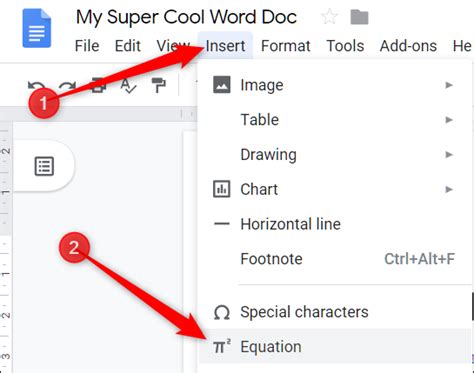
Task: Open the Edit menu
Action: pyautogui.click(x=128, y=46)
